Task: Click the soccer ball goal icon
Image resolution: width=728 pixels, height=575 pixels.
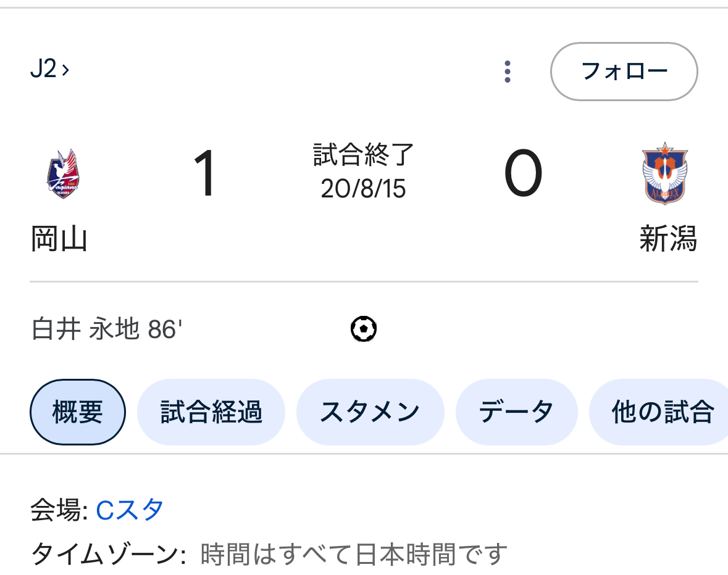Action: (x=364, y=329)
